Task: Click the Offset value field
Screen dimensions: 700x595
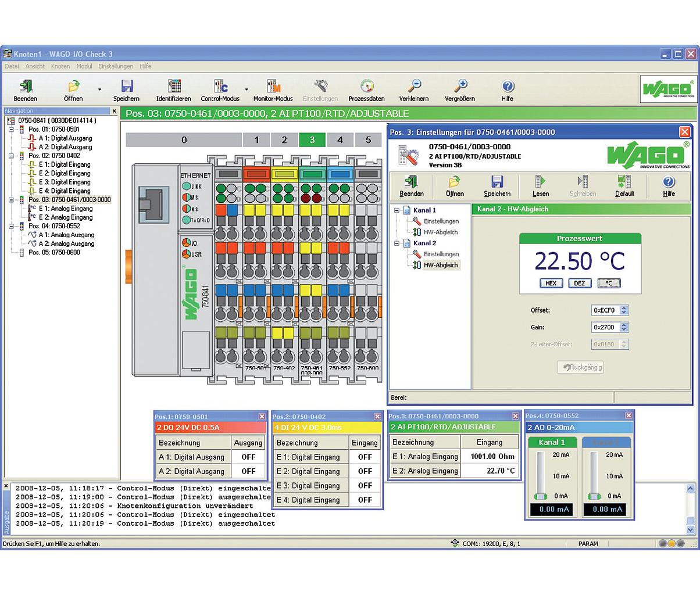Action: (x=605, y=311)
